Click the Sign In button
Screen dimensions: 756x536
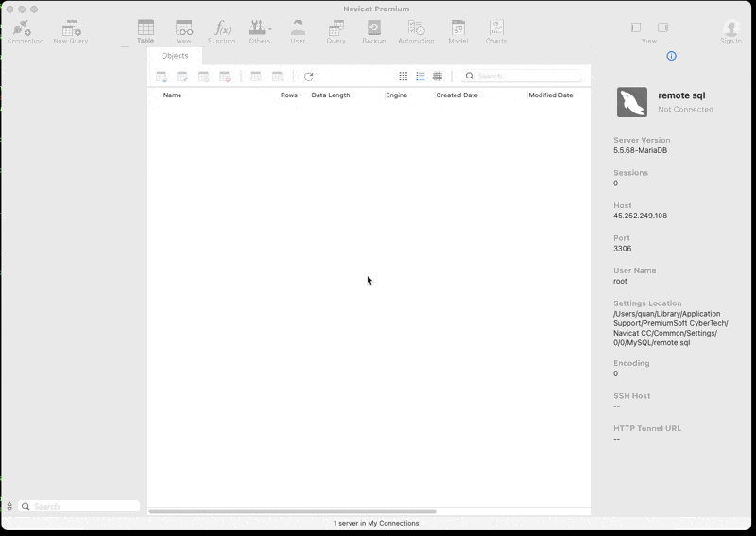pyautogui.click(x=730, y=31)
